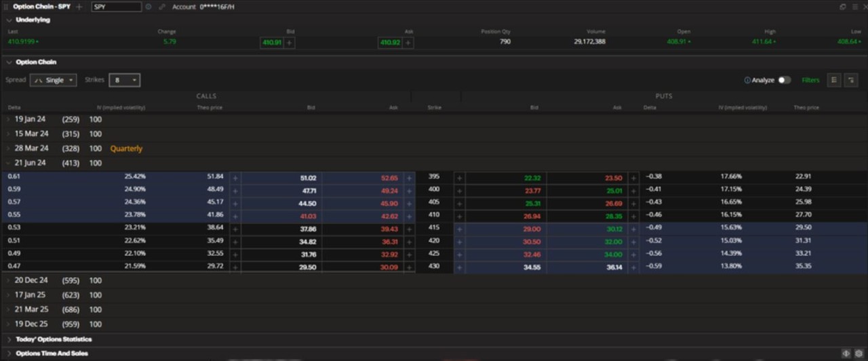Expand the 19 Jan 24 expiration row
The image size is (868, 361).
pyautogui.click(x=9, y=119)
